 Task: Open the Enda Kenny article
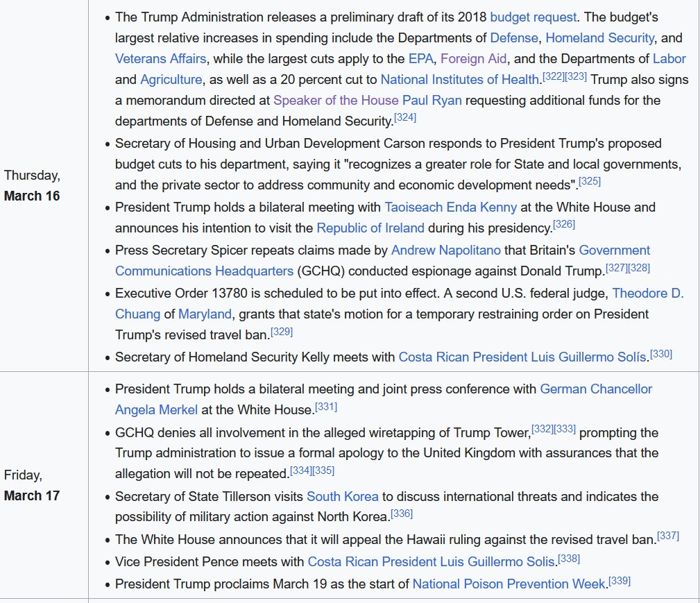[x=481, y=207]
